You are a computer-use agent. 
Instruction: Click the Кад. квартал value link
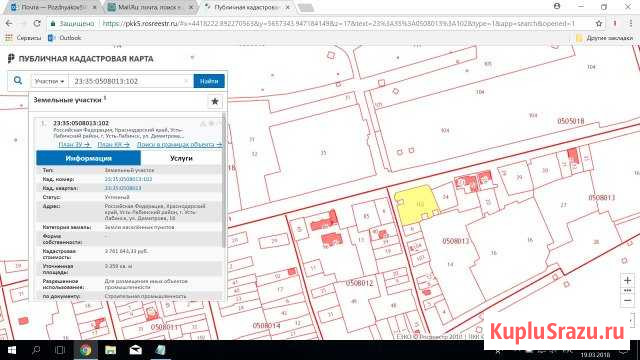(x=123, y=188)
